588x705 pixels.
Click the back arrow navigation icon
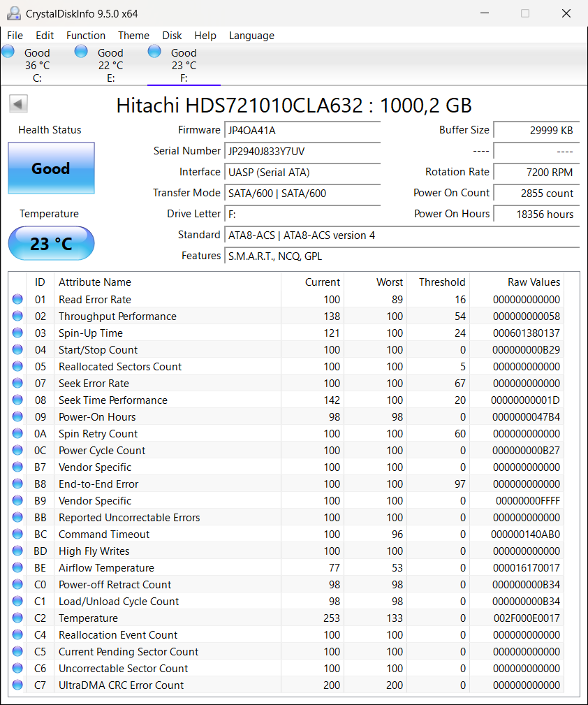pyautogui.click(x=18, y=103)
